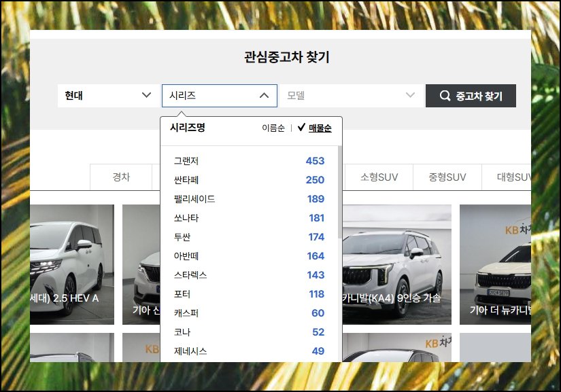The height and width of the screenshot is (392, 561).
Task: Click the checkmark icon beside 매물순
Action: pyautogui.click(x=301, y=127)
